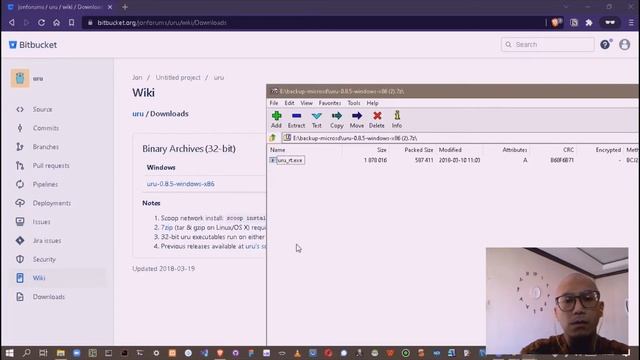Image resolution: width=640 pixels, height=360 pixels.
Task: Download the uru-0.8.5-windows-x86 link
Action: pyautogui.click(x=180, y=184)
